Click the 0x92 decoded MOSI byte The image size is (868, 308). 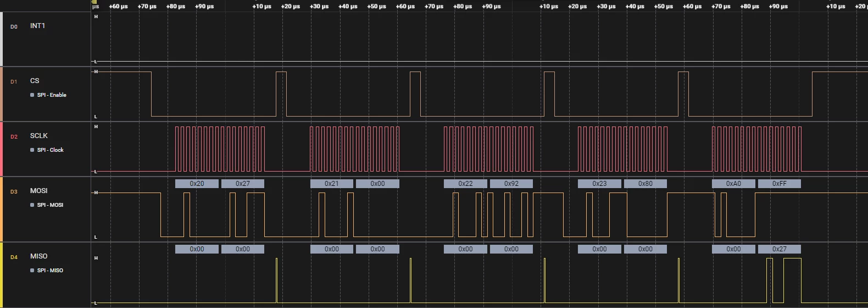click(x=511, y=184)
